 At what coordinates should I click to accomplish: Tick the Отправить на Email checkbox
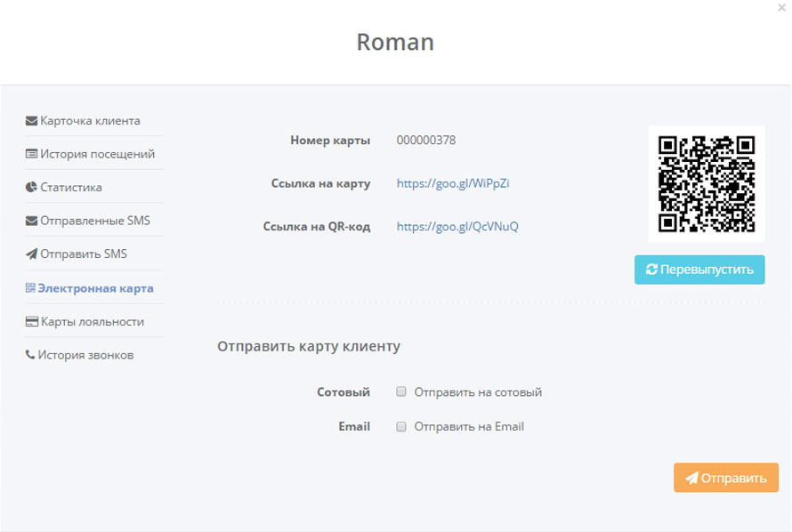(x=401, y=426)
